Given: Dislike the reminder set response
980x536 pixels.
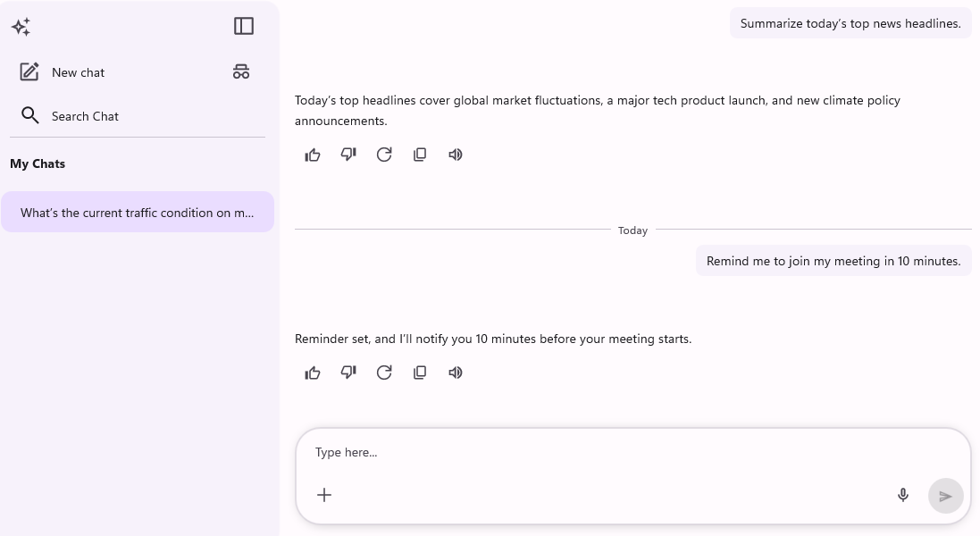Looking at the screenshot, I should coord(348,373).
